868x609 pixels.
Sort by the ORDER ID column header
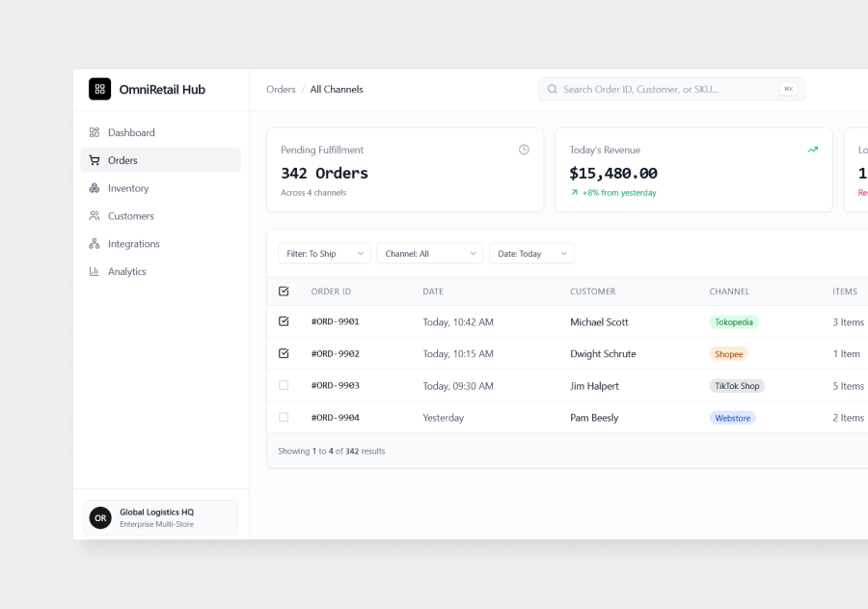[331, 291]
